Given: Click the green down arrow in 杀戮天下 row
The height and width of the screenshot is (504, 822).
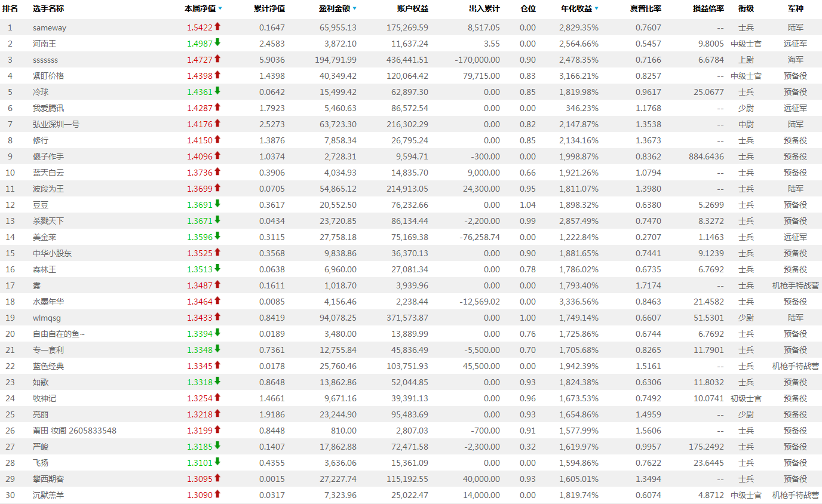Looking at the screenshot, I should [217, 220].
